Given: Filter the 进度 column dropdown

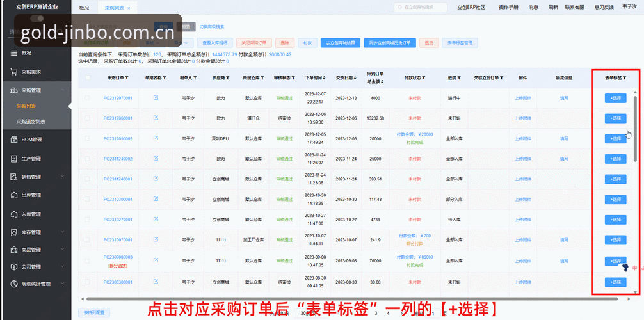Looking at the screenshot, I should [x=459, y=77].
